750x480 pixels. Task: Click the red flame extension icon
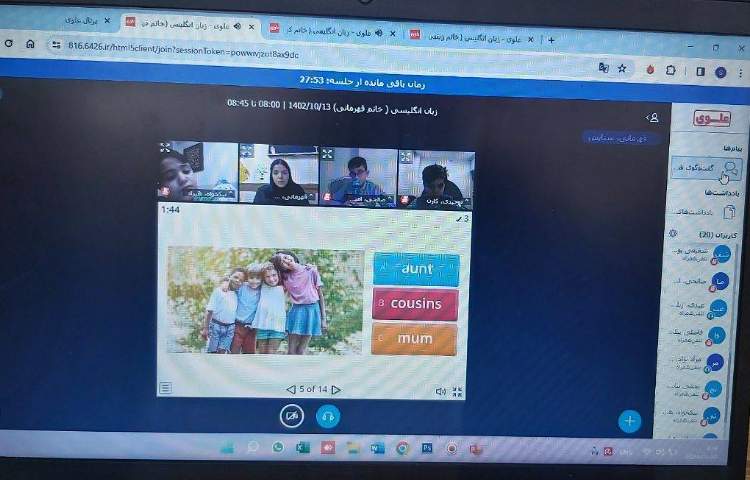click(x=650, y=70)
